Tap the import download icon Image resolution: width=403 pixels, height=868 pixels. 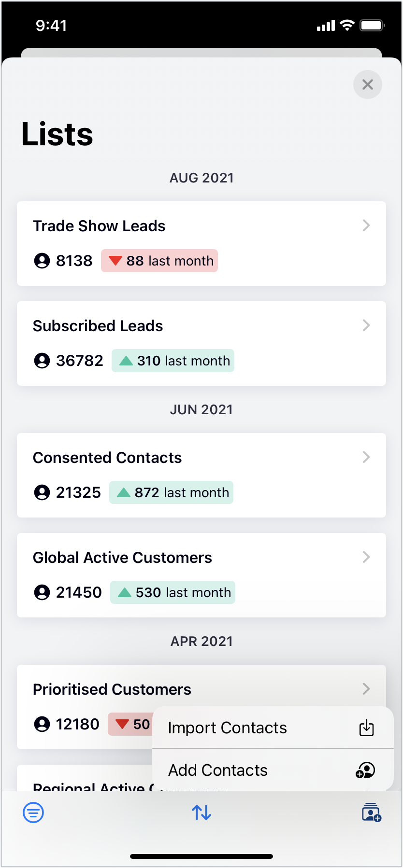pyautogui.click(x=367, y=728)
